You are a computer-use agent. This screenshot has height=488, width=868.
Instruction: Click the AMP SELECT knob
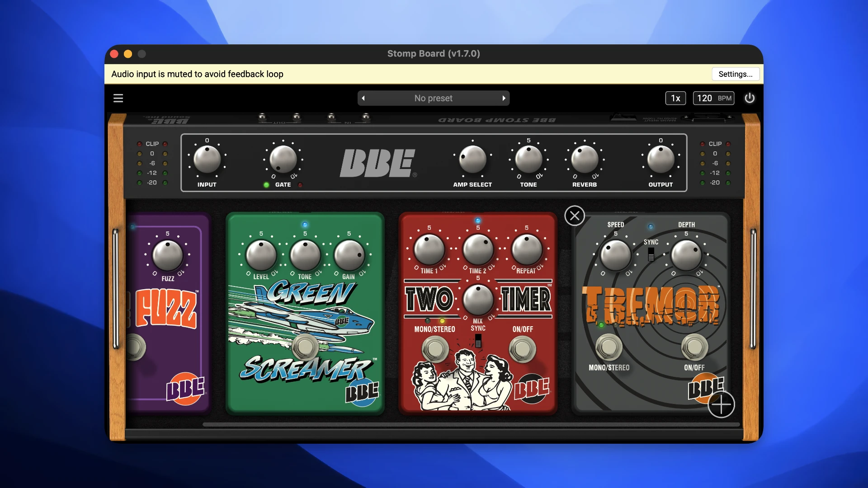coord(472,160)
